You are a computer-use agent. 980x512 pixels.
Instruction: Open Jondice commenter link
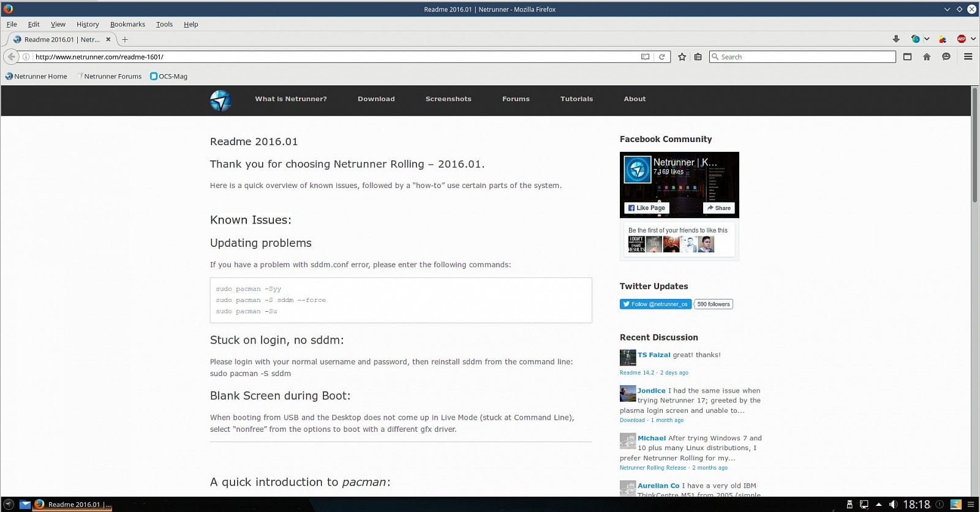pos(652,391)
